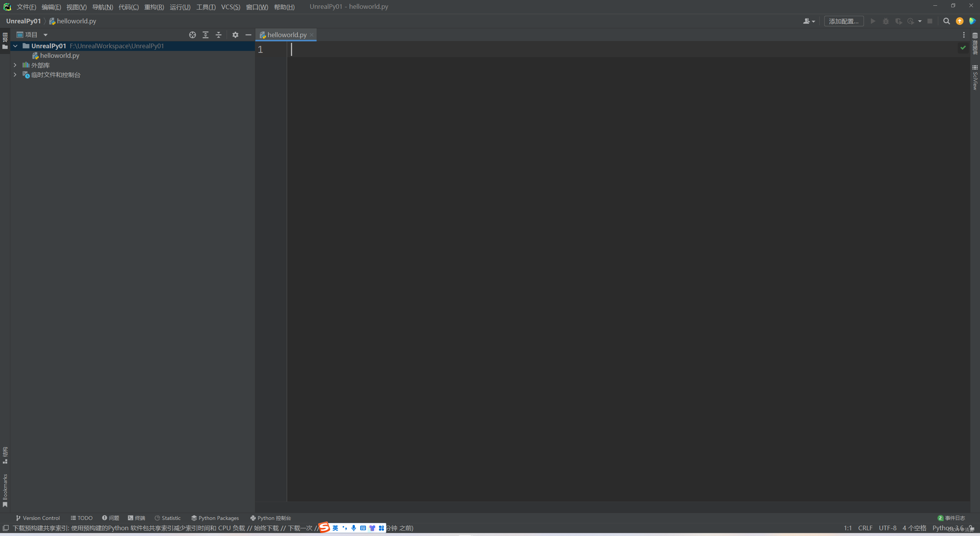Click the project panel settings gear
This screenshot has height=536, width=980.
point(235,35)
